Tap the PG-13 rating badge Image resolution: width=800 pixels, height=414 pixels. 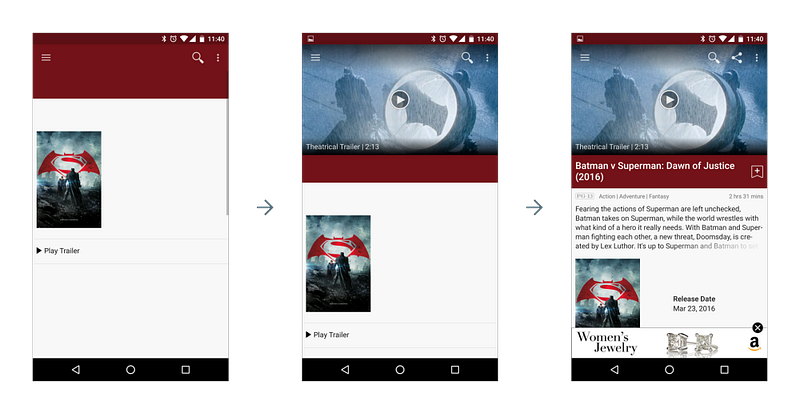(585, 196)
